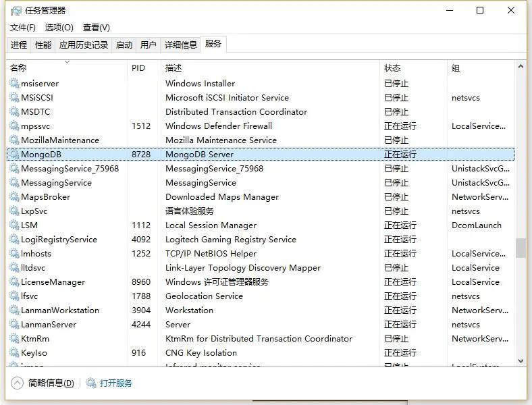Image resolution: width=532 pixels, height=405 pixels.
Task: Click PID 4244 in LanmanServer row
Action: [x=141, y=325]
